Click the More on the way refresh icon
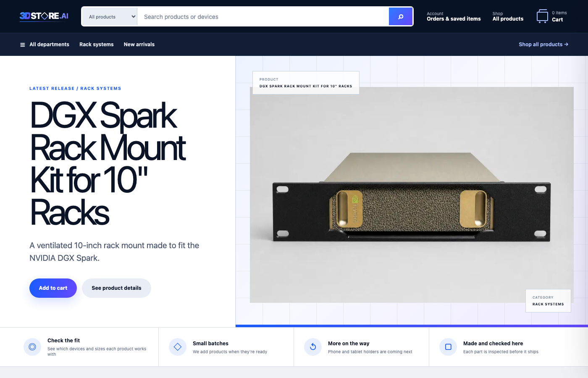 coord(313,347)
